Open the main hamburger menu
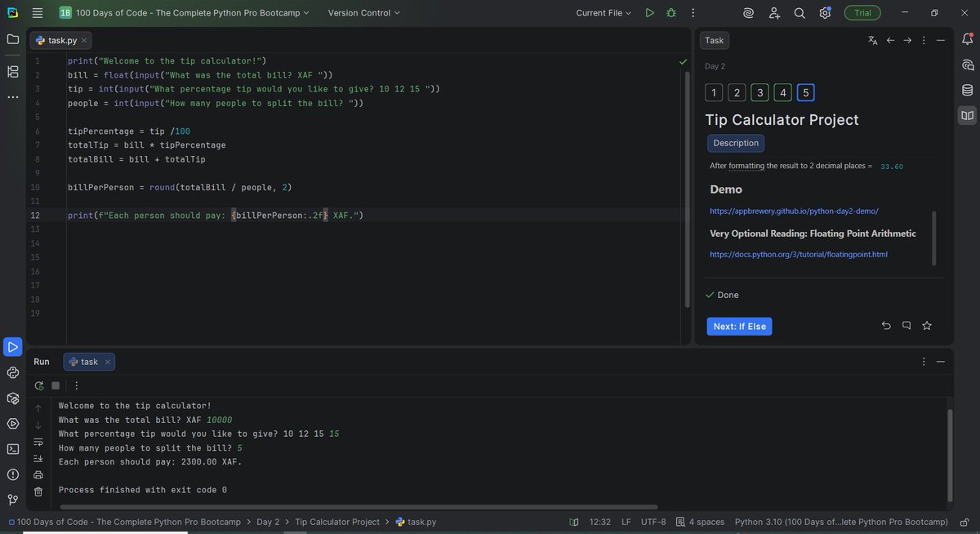980x534 pixels. [x=37, y=13]
